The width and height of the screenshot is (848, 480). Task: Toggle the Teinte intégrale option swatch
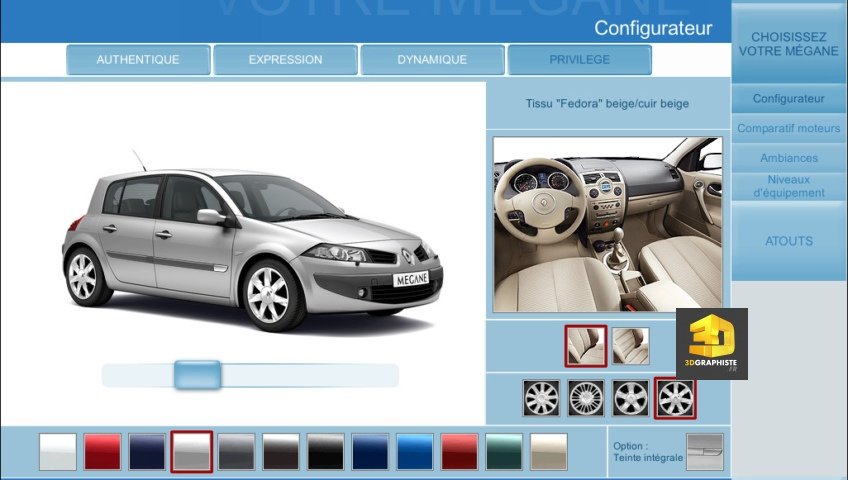coord(705,452)
